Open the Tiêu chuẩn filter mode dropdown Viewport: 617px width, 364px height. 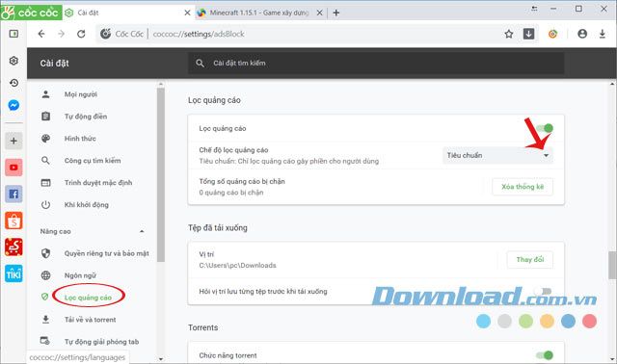pyautogui.click(x=497, y=155)
